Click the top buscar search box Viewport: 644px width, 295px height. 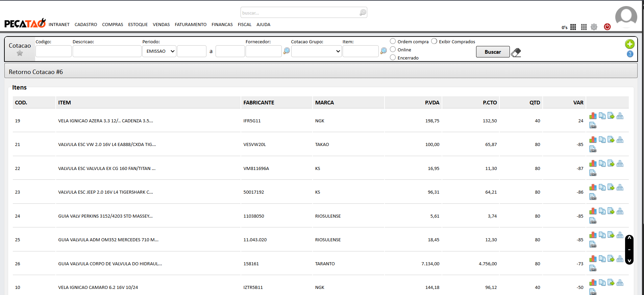(x=304, y=13)
